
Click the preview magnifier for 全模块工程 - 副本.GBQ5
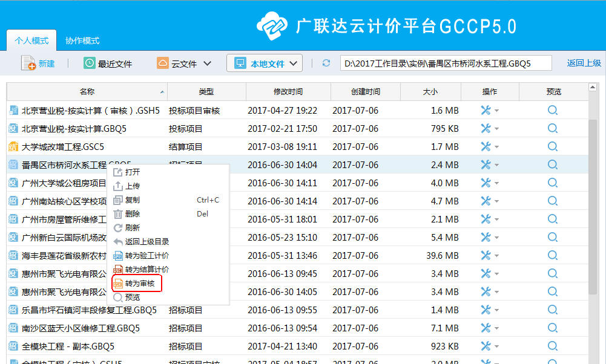click(552, 346)
